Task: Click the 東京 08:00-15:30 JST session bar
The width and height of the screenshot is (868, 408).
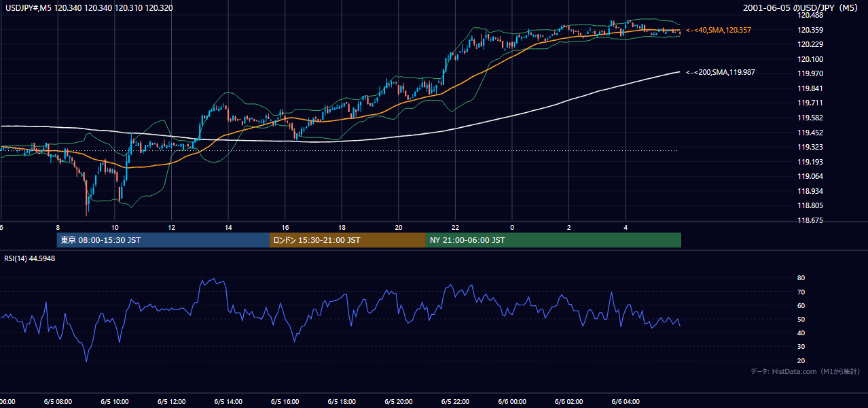Action: 163,240
